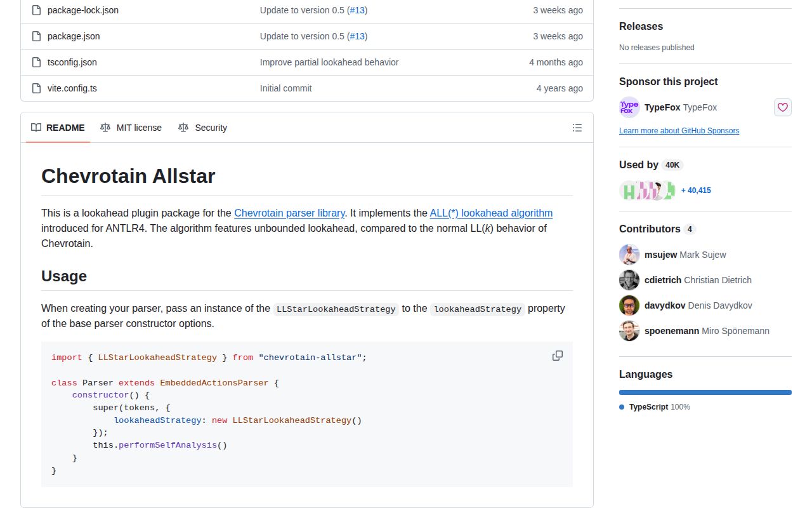The width and height of the screenshot is (812, 508).
Task: Open the Releases section heading
Action: [641, 26]
